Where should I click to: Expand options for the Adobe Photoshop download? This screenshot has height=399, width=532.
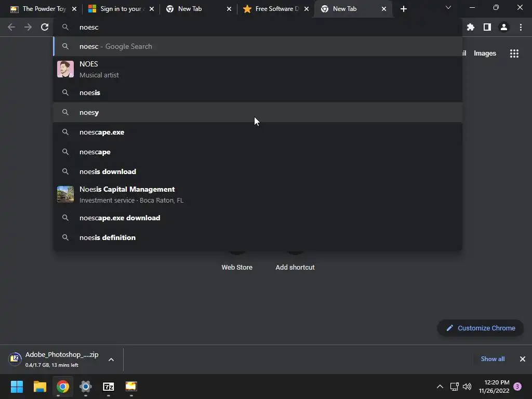pyautogui.click(x=111, y=360)
